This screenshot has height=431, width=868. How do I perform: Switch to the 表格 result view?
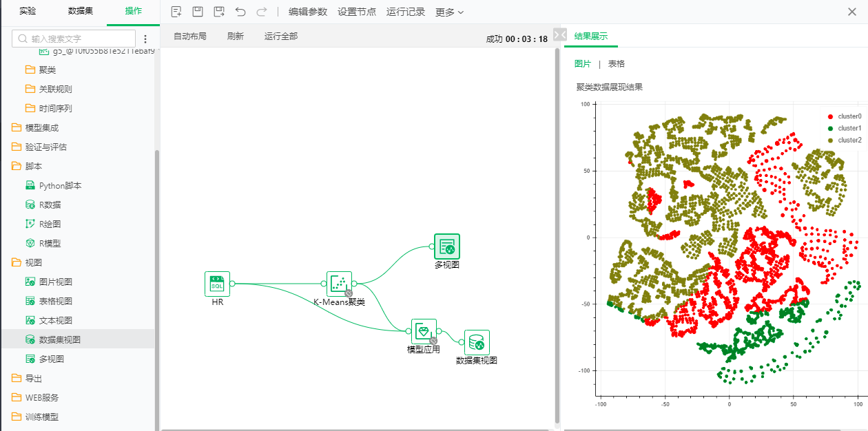point(617,64)
